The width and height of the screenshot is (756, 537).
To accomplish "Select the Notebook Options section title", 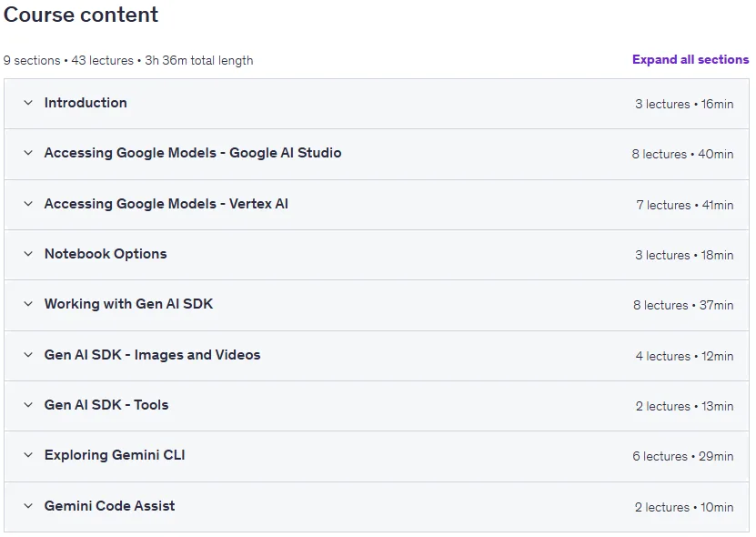I will [106, 254].
